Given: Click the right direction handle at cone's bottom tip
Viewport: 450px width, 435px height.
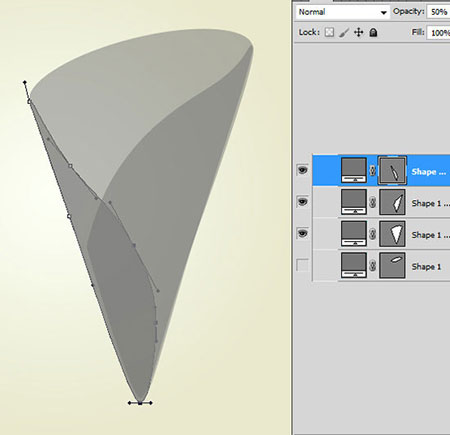Looking at the screenshot, I should pos(151,403).
